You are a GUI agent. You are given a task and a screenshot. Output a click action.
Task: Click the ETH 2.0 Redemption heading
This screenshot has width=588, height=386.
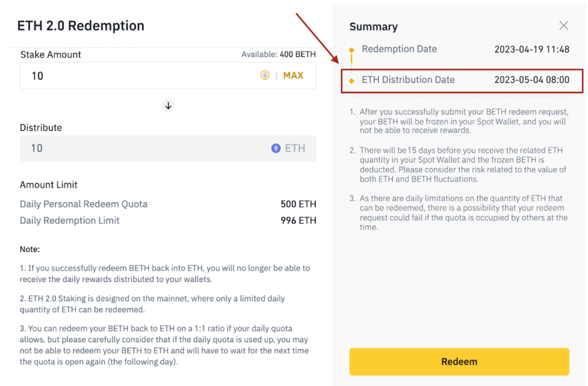tap(80, 26)
